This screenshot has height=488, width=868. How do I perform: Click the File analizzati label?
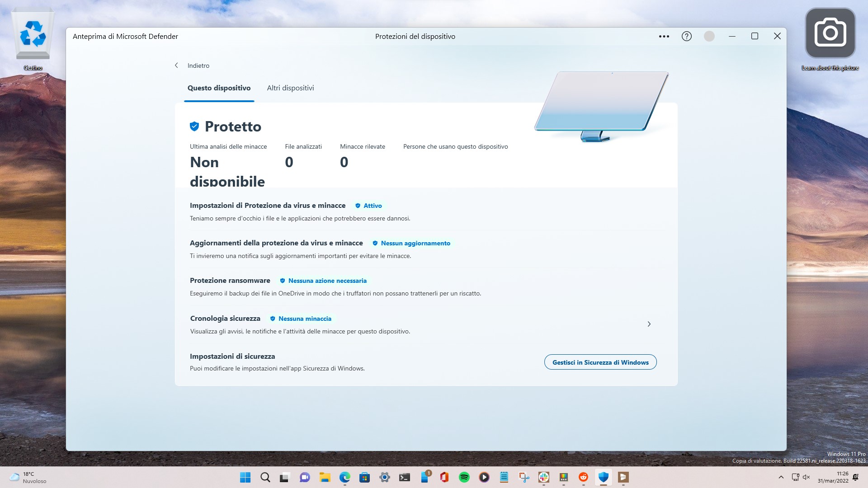303,146
